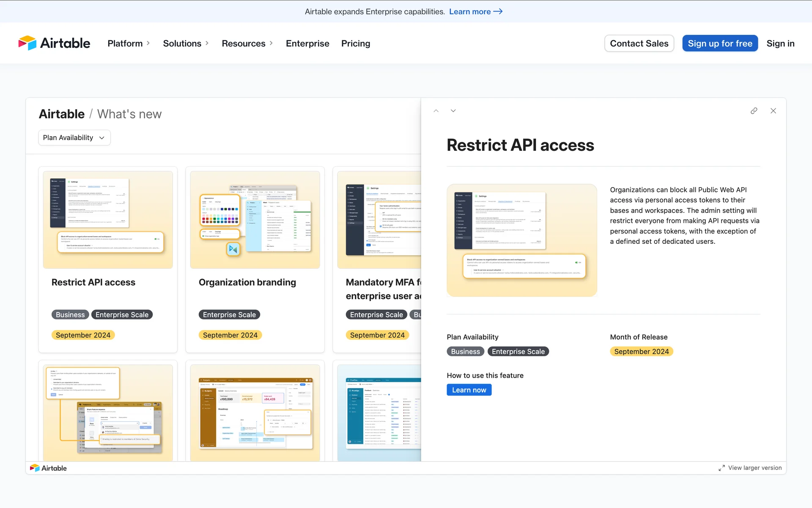Open the Pricing page
The width and height of the screenshot is (812, 508).
click(355, 43)
